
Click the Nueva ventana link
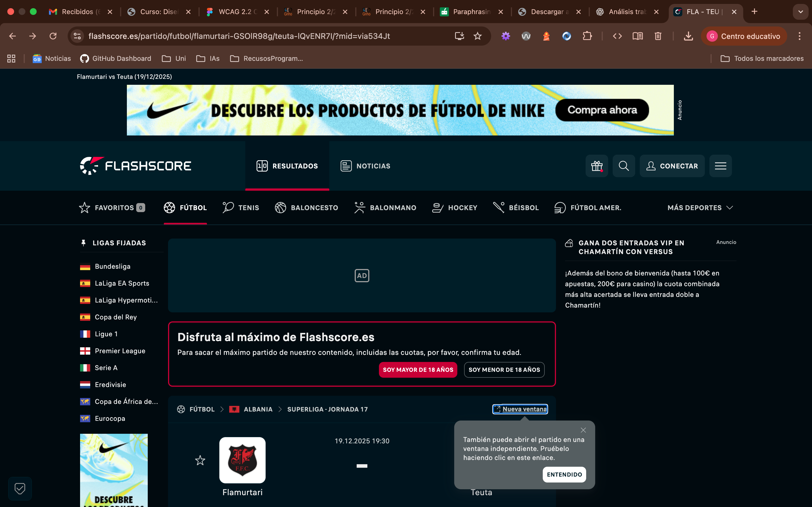pyautogui.click(x=520, y=409)
